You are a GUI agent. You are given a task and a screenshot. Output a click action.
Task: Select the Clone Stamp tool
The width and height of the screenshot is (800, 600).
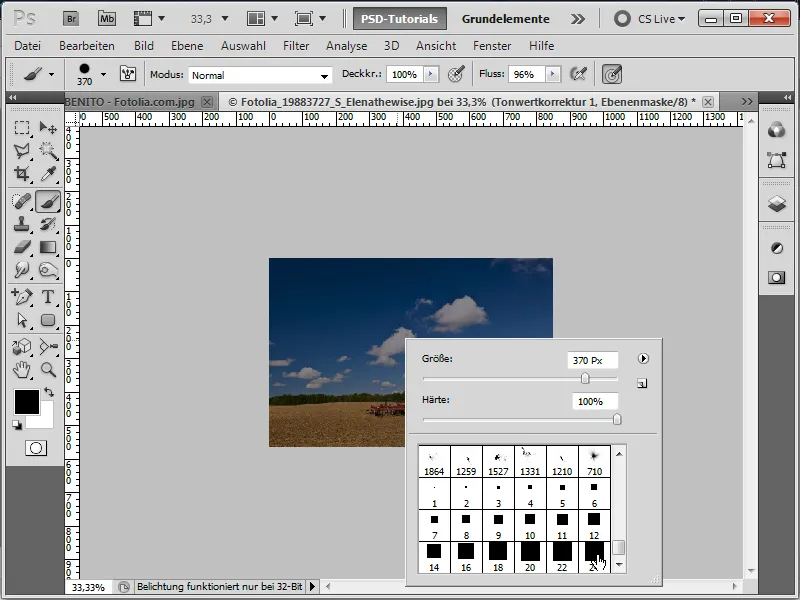pyautogui.click(x=22, y=224)
